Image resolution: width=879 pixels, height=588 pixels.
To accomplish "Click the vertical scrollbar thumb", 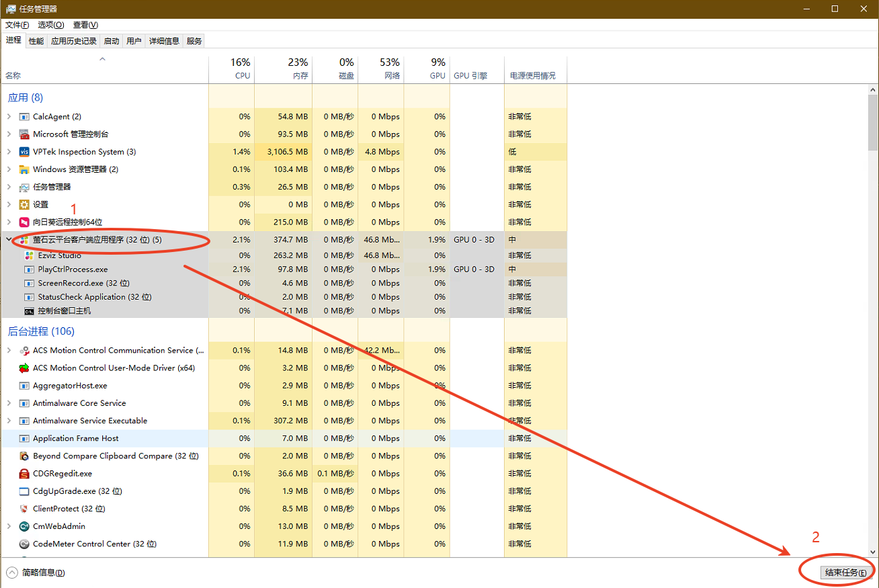I will pos(873,124).
